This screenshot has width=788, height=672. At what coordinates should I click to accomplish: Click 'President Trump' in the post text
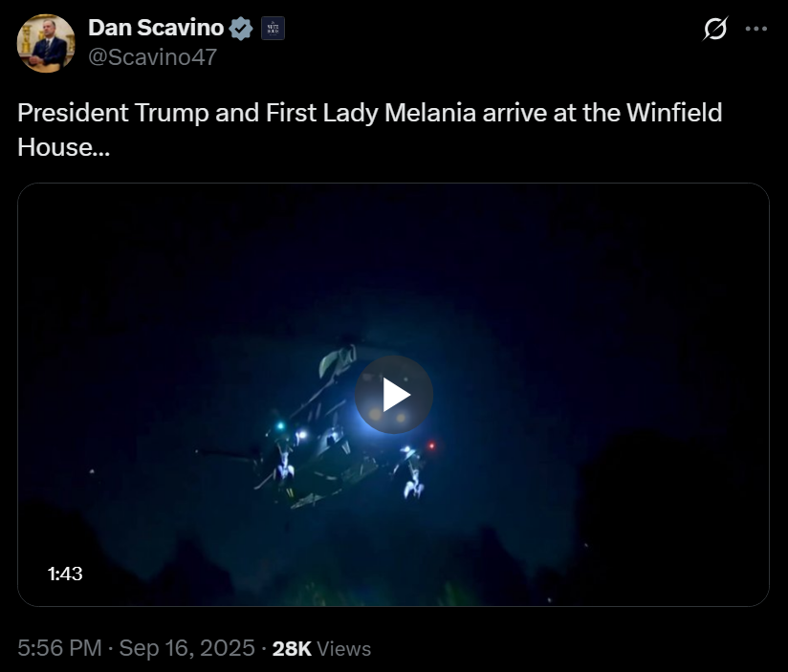pos(113,113)
